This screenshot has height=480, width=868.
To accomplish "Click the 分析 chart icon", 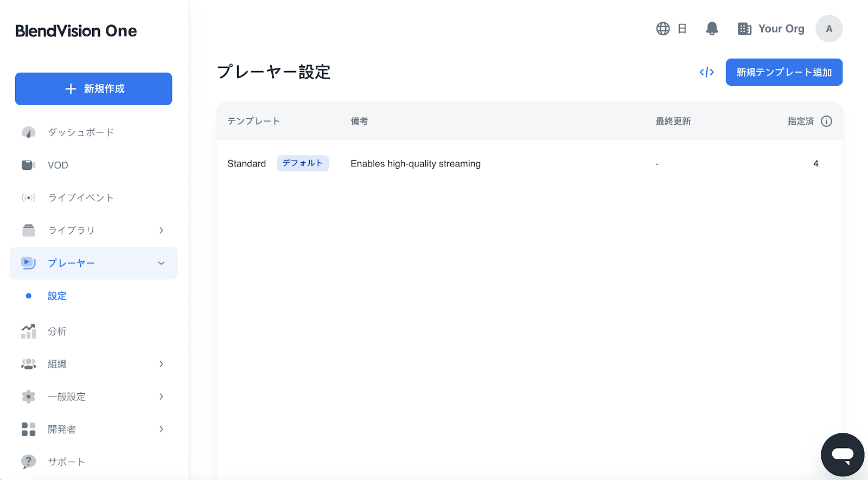I will pos(28,331).
